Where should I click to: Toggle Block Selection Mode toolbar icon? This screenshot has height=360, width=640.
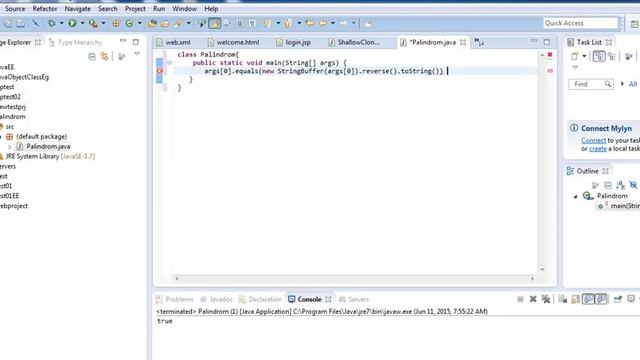point(240,24)
